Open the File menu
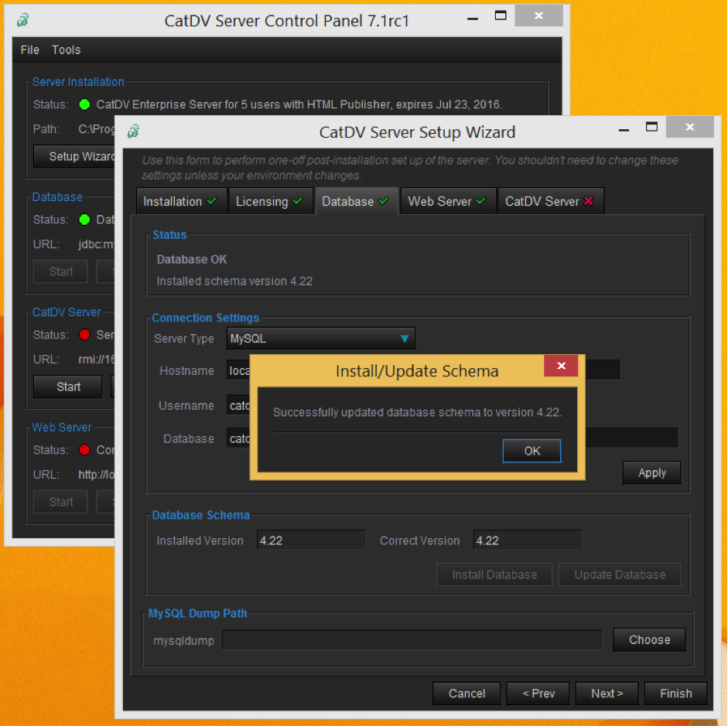This screenshot has height=726, width=728. [x=30, y=49]
